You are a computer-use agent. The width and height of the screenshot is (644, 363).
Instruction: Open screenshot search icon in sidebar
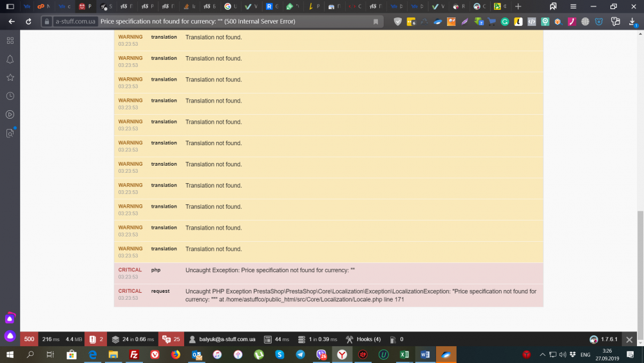(x=10, y=133)
